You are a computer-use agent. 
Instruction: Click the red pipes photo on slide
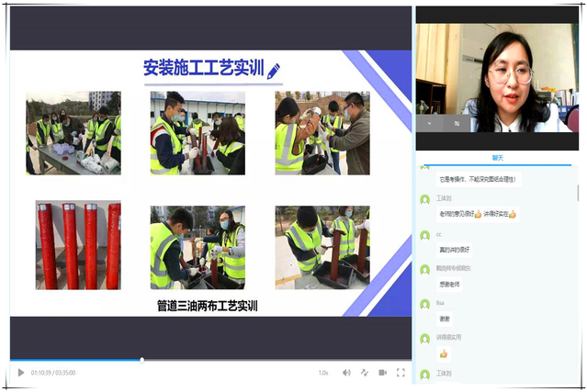pyautogui.click(x=78, y=246)
